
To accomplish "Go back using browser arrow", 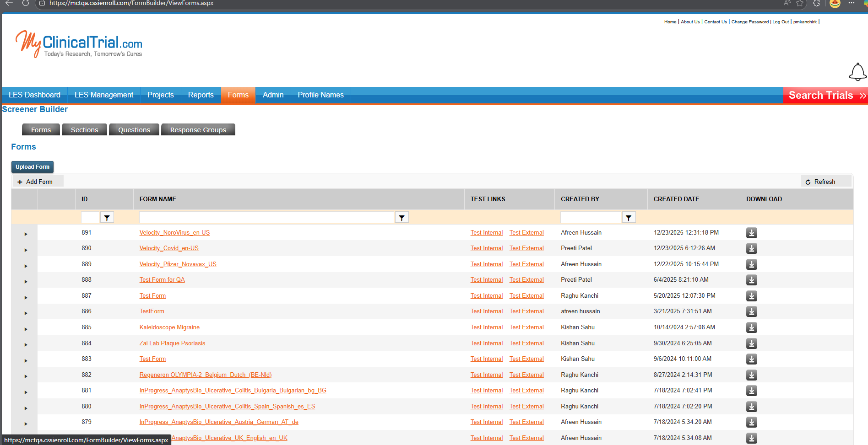I will (x=9, y=3).
